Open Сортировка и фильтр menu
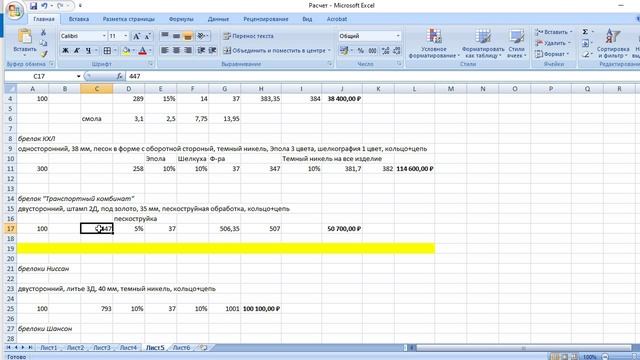Screen dimensions: 640x360 (x=613, y=43)
